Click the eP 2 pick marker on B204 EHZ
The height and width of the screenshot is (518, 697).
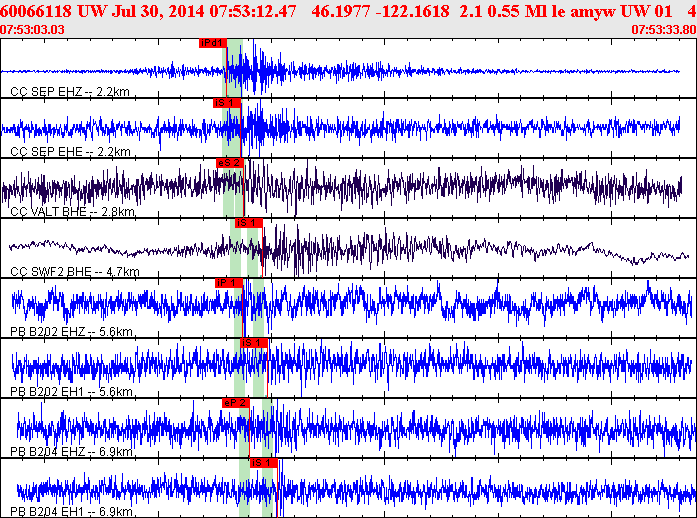click(x=236, y=403)
